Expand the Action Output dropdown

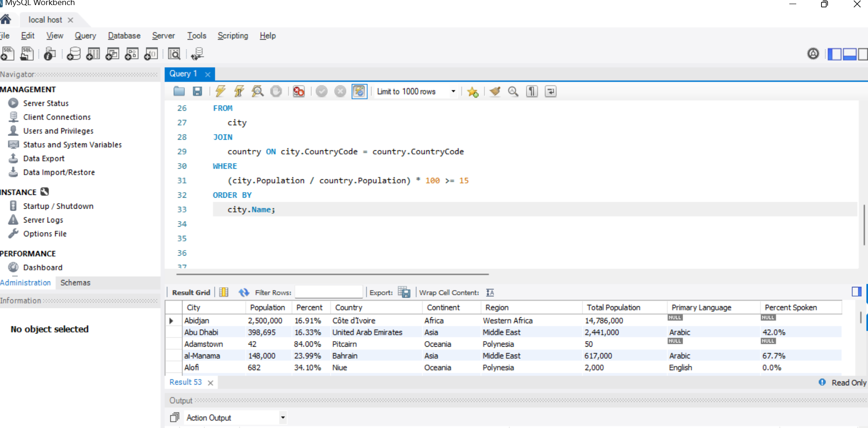282,417
